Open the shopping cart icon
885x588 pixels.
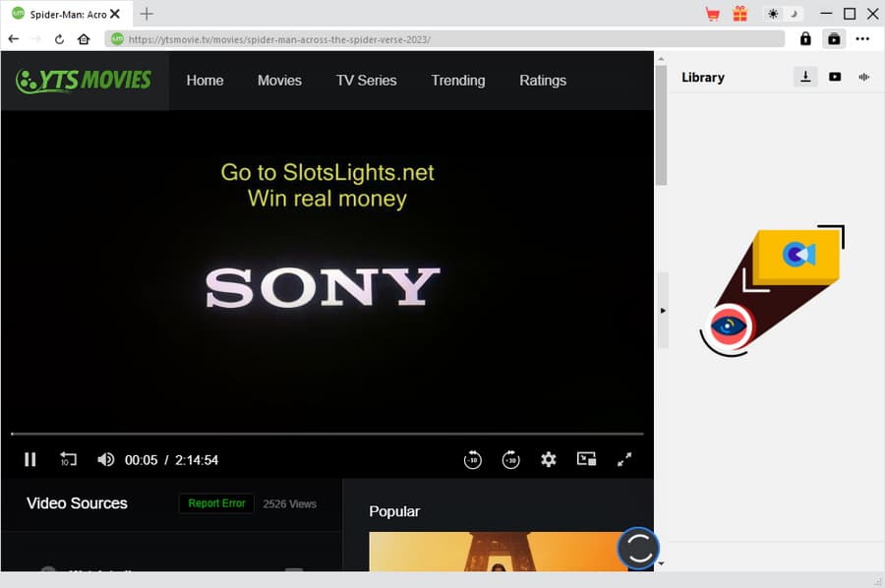coord(713,14)
